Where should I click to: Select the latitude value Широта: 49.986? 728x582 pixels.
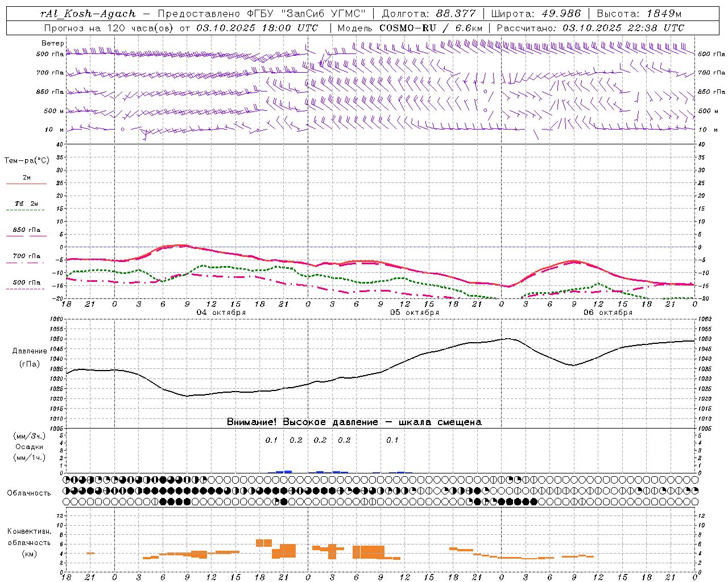(536, 14)
